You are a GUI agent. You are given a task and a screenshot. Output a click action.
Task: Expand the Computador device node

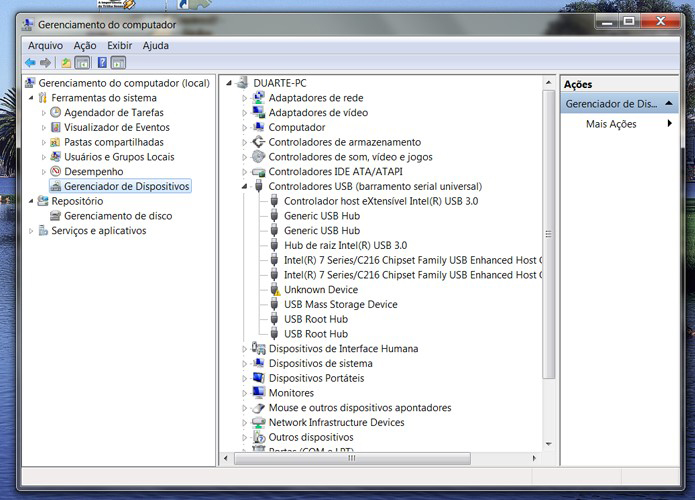pyautogui.click(x=244, y=128)
